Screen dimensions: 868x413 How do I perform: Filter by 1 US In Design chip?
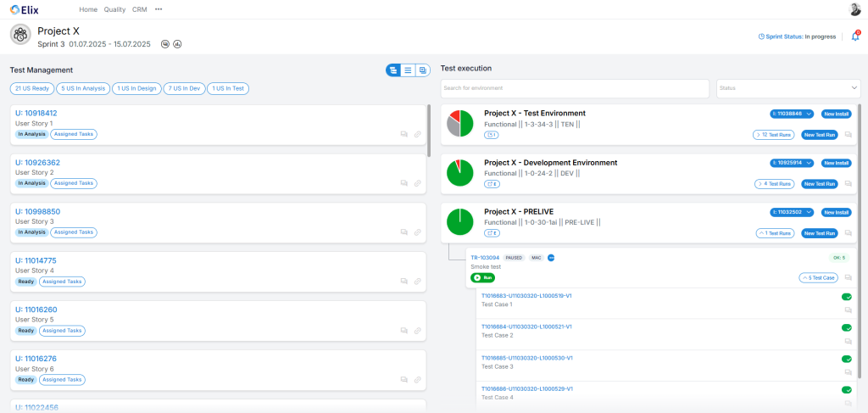pyautogui.click(x=136, y=88)
